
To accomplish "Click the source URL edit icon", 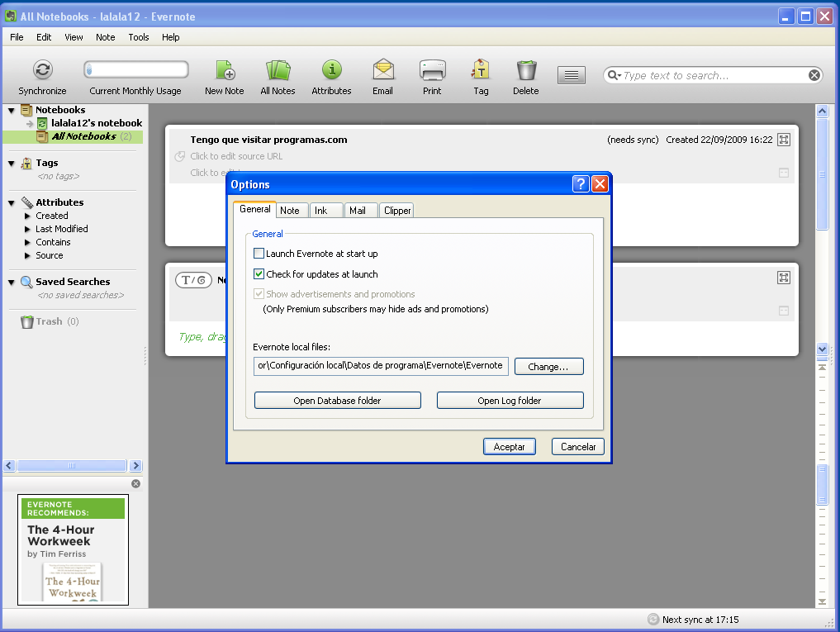I will click(180, 156).
